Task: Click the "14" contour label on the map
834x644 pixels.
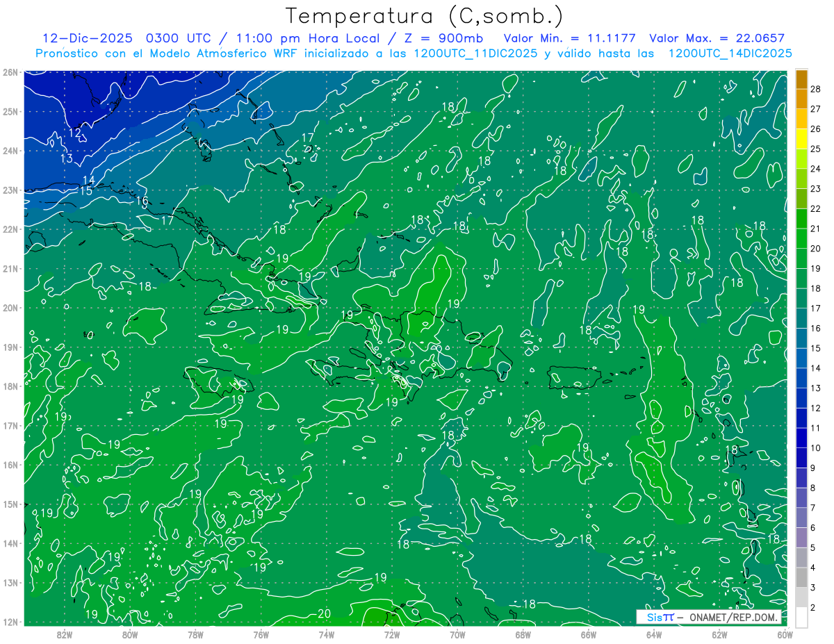Action: pyautogui.click(x=89, y=181)
